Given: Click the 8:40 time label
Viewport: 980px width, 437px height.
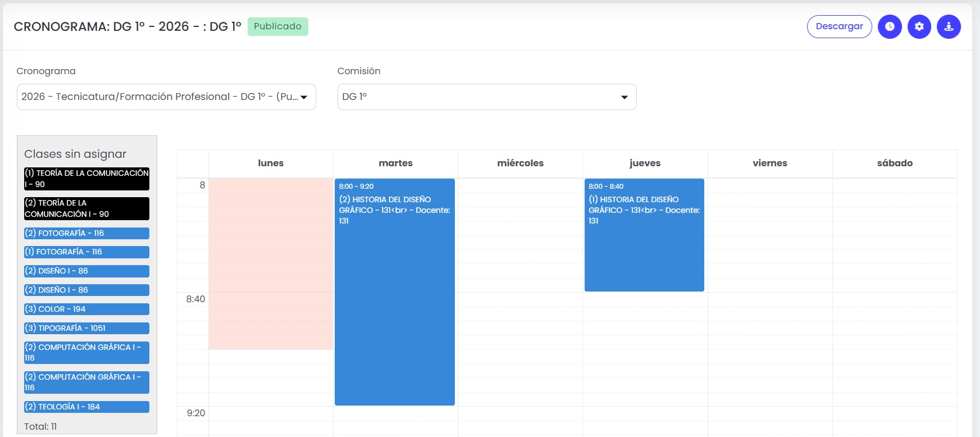Looking at the screenshot, I should point(195,299).
